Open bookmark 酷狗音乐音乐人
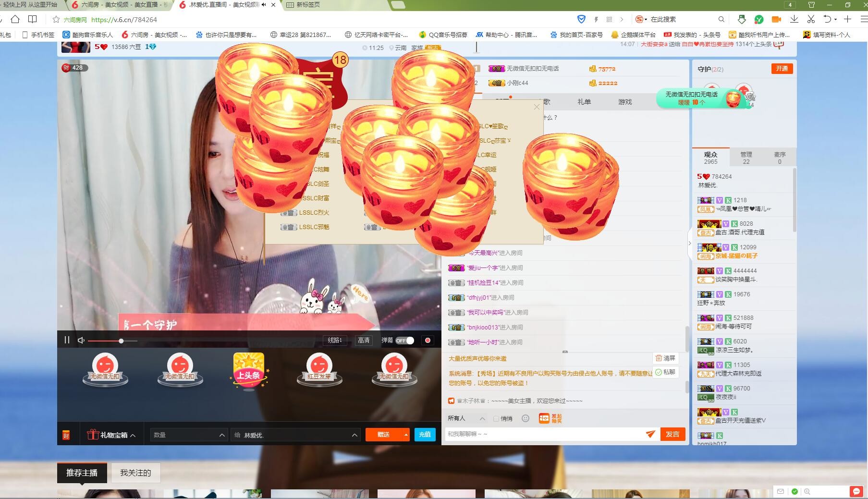The height and width of the screenshot is (499, 868). [x=88, y=35]
